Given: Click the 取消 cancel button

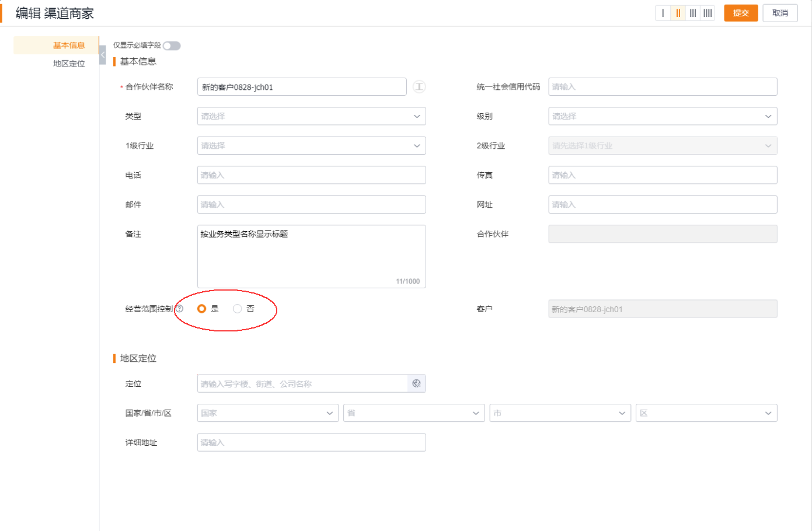Looking at the screenshot, I should click(780, 13).
